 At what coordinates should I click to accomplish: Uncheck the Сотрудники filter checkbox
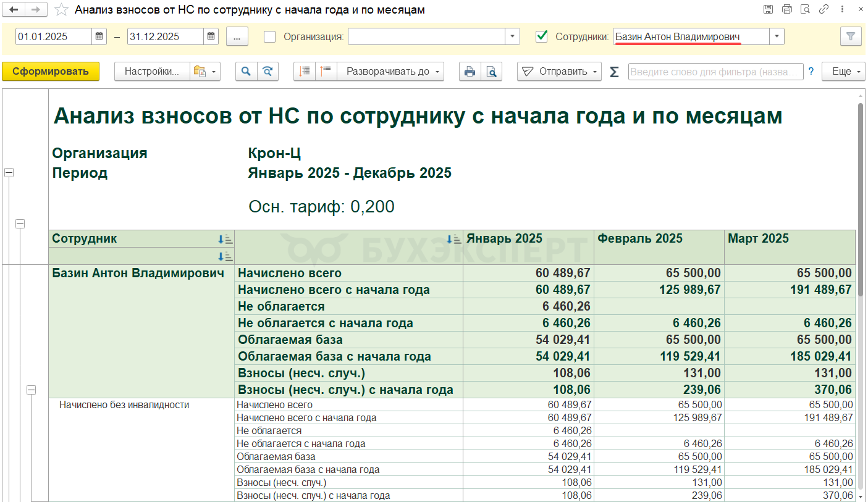[542, 36]
